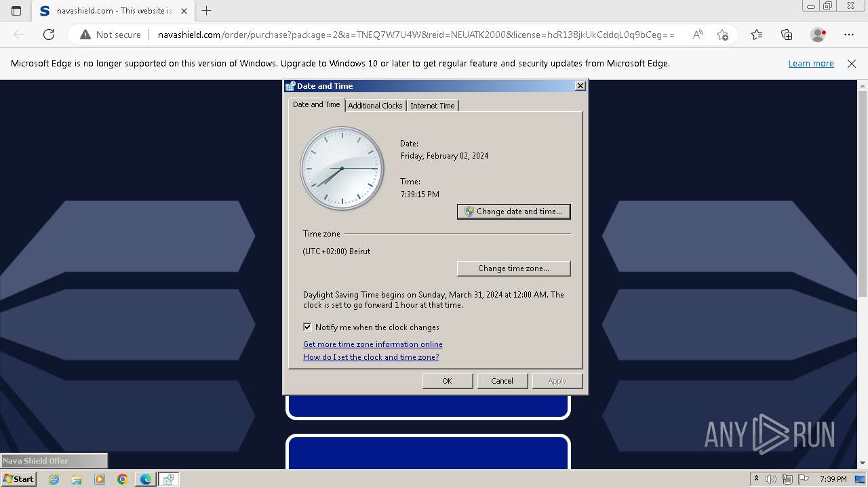Screen dimensions: 868x488
Task: Open the Windows Start menu
Action: pos(19,479)
